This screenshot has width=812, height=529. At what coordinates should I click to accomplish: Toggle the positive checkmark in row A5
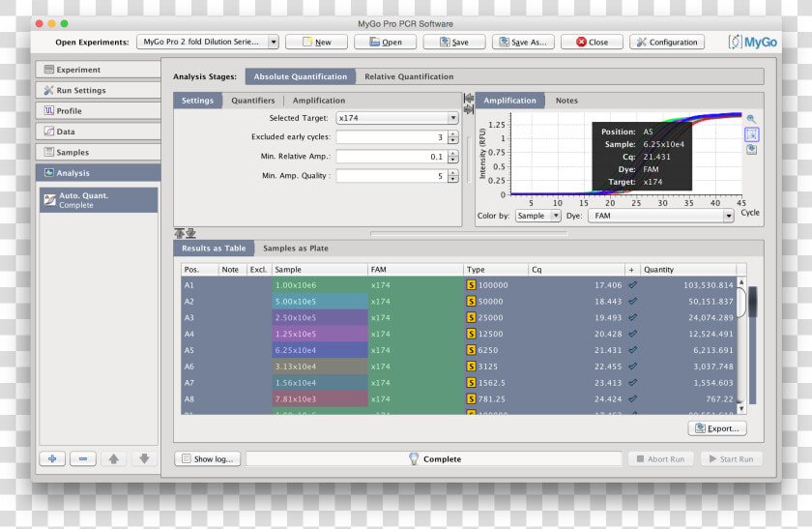(632, 350)
